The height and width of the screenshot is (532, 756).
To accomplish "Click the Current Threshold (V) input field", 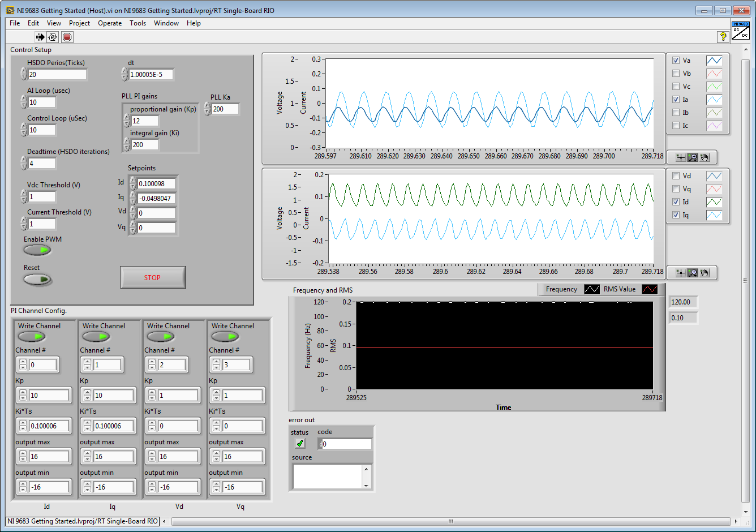I will pos(41,224).
